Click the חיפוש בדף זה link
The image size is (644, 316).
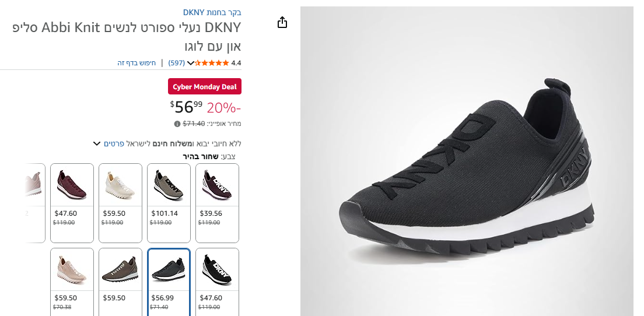[x=136, y=63]
